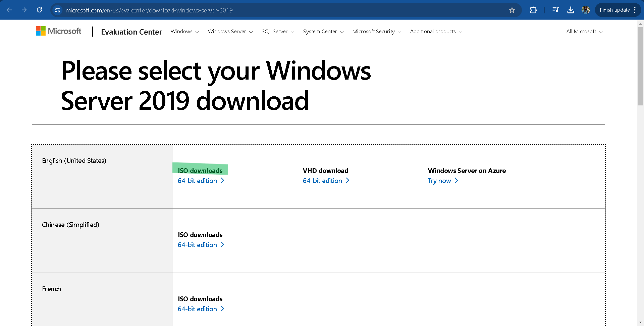The width and height of the screenshot is (644, 326).
Task: Open the media control icon in toolbar
Action: [555, 10]
